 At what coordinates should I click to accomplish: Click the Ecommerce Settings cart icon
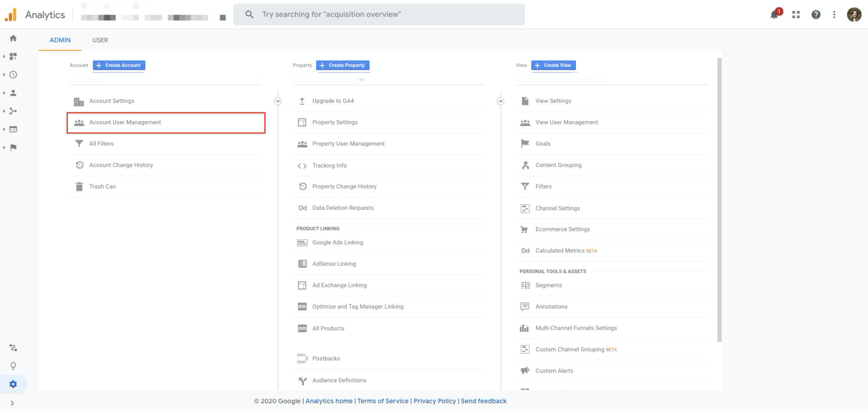[524, 229]
